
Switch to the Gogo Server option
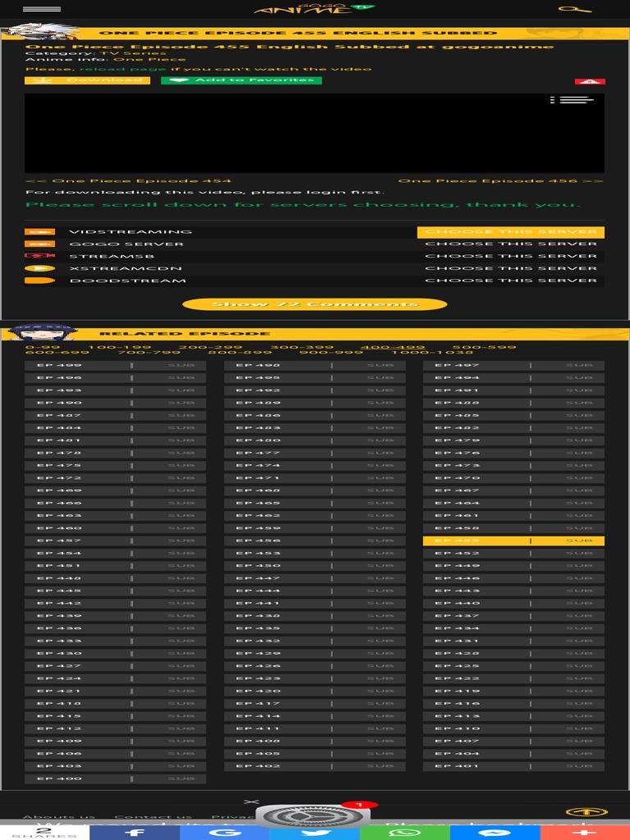510,244
